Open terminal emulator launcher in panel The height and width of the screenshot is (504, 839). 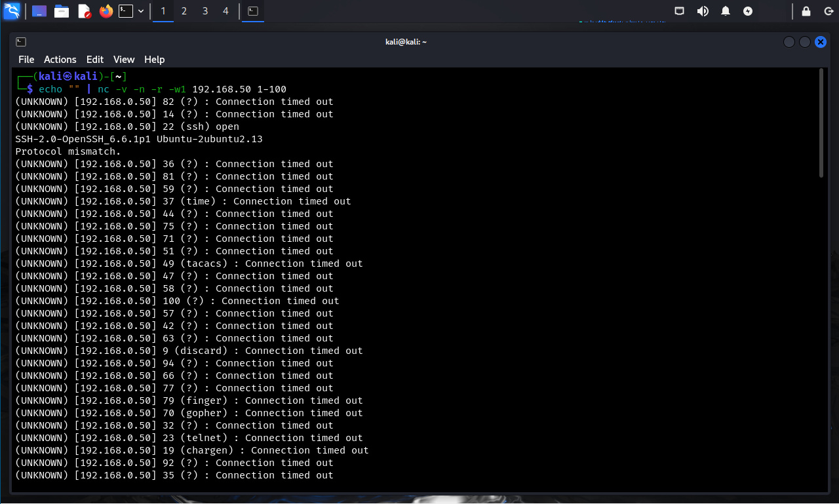[126, 11]
